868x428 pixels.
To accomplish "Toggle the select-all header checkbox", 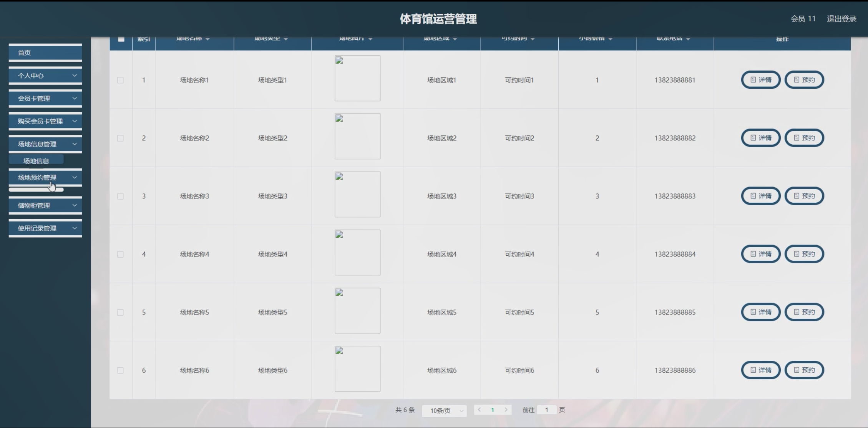I will [121, 39].
